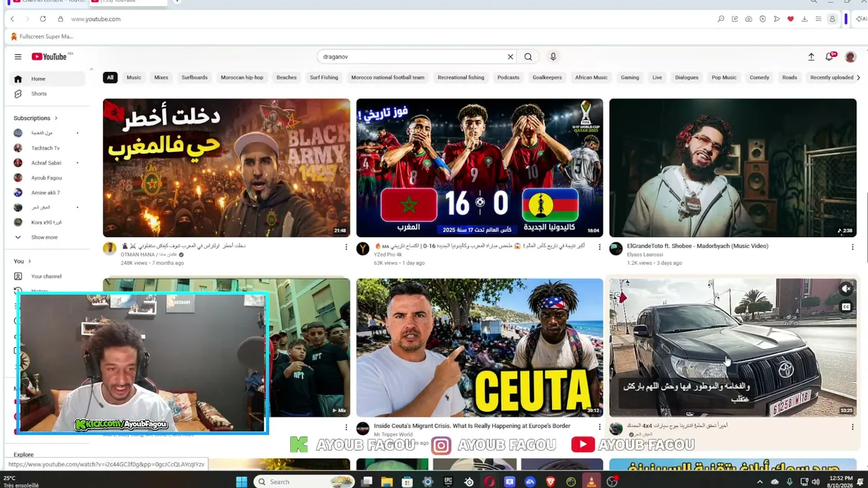Screen dimensions: 868x488
Task: Select the Surf Fishing filter chip
Action: [x=324, y=77]
